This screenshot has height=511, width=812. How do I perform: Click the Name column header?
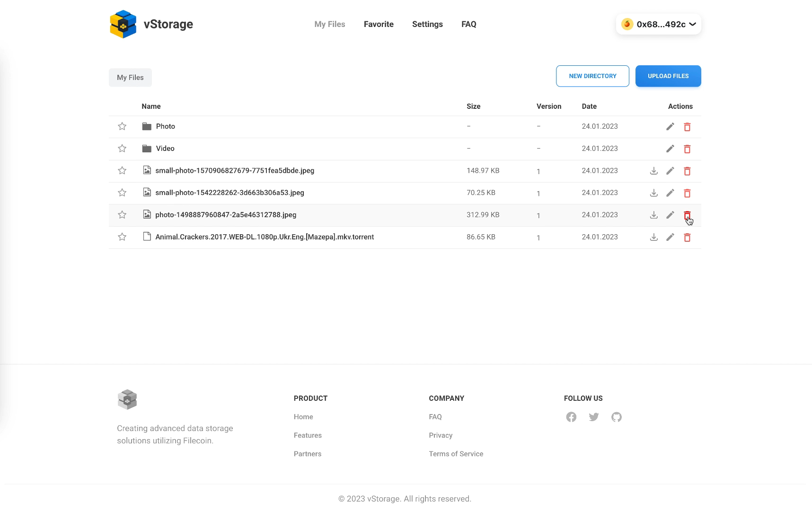(151, 106)
